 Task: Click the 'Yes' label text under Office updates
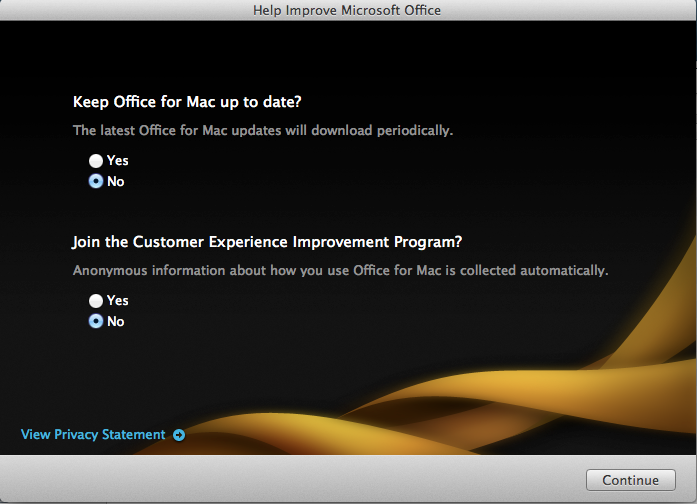coord(118,160)
